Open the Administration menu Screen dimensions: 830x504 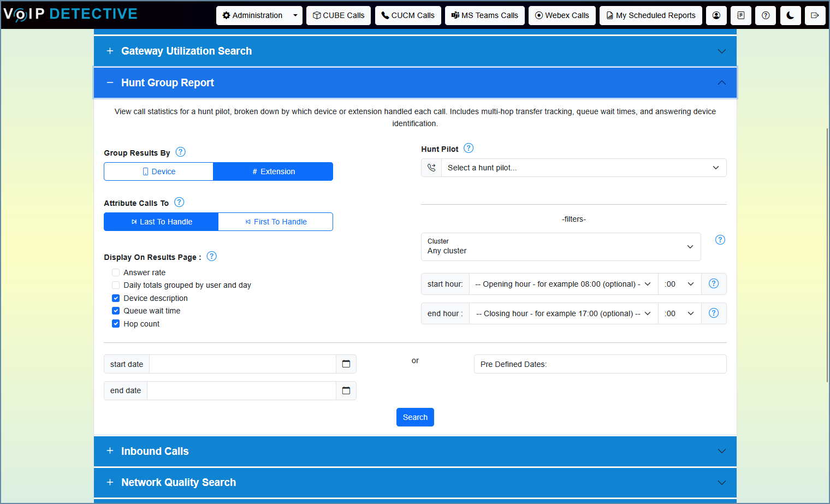click(x=253, y=15)
